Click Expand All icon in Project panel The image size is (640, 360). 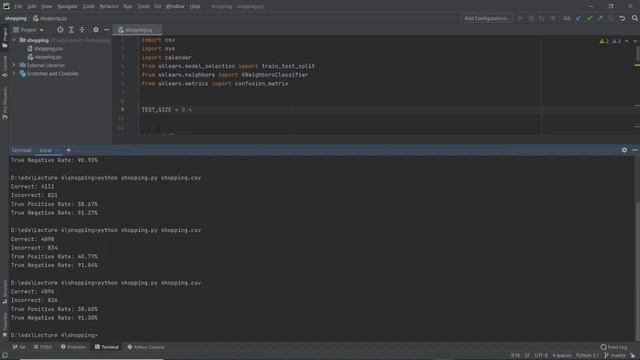tap(71, 30)
